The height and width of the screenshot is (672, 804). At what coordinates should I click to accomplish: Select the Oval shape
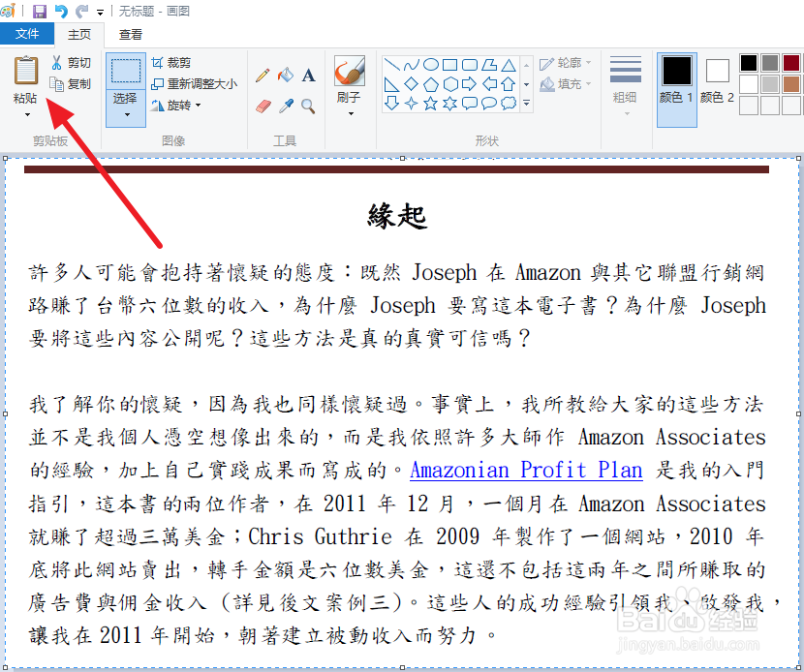[x=431, y=65]
